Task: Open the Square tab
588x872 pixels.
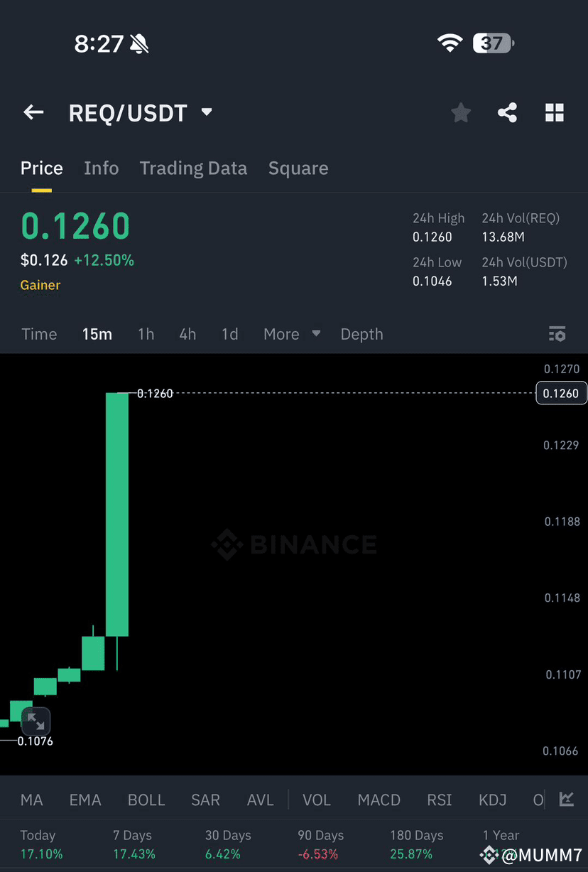Action: pyautogui.click(x=298, y=168)
